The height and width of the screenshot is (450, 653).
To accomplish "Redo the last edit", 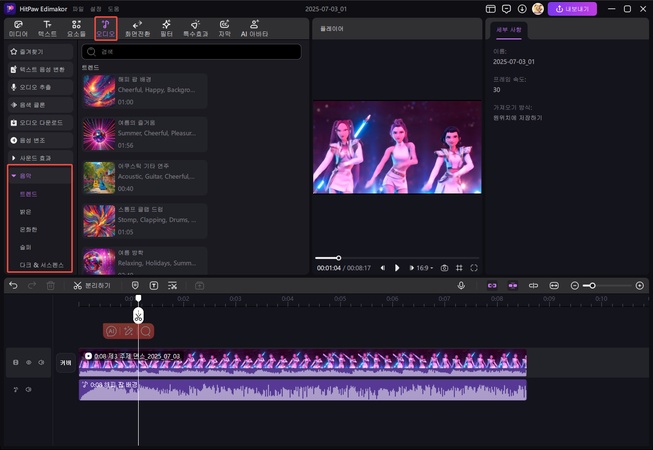I will 32,286.
